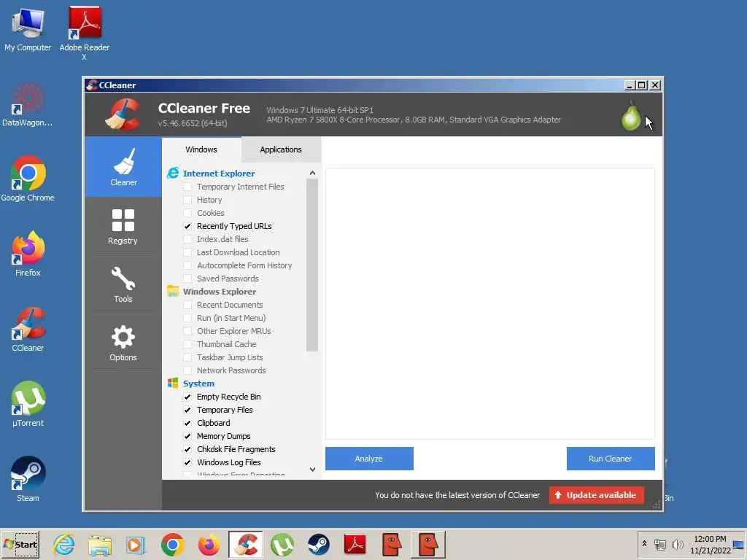Click the "Network Passwords" entry
The width and height of the screenshot is (747, 560).
click(x=231, y=370)
